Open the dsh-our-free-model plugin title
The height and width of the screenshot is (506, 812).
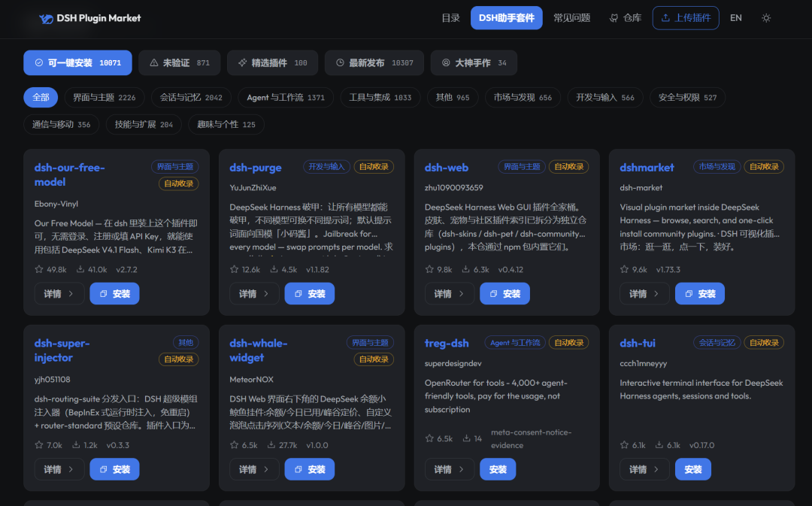click(69, 174)
